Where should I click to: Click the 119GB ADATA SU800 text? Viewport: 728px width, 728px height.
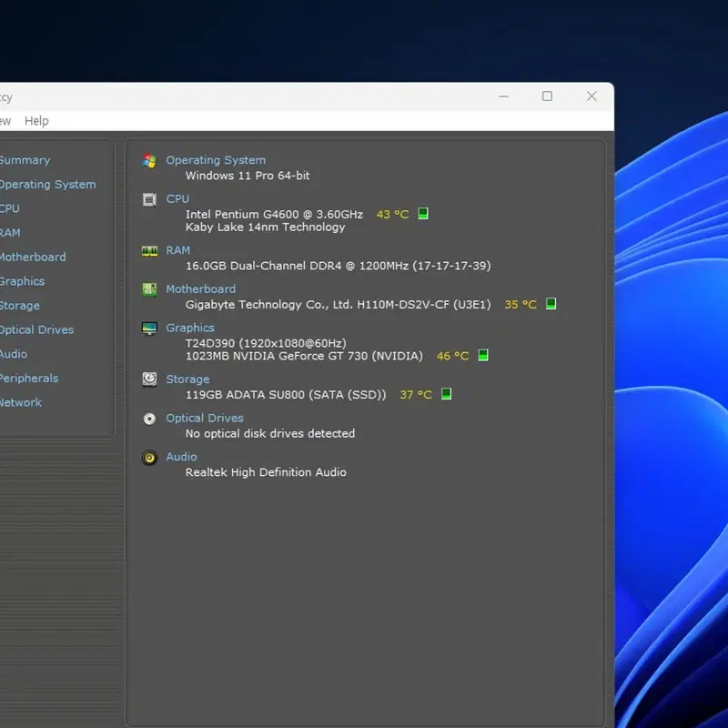click(x=286, y=395)
